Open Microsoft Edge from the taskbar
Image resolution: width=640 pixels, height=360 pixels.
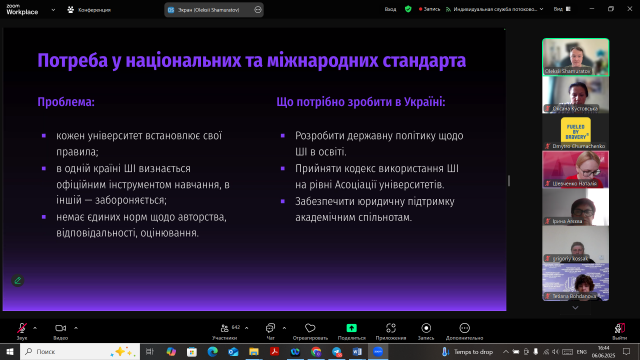coord(212,351)
